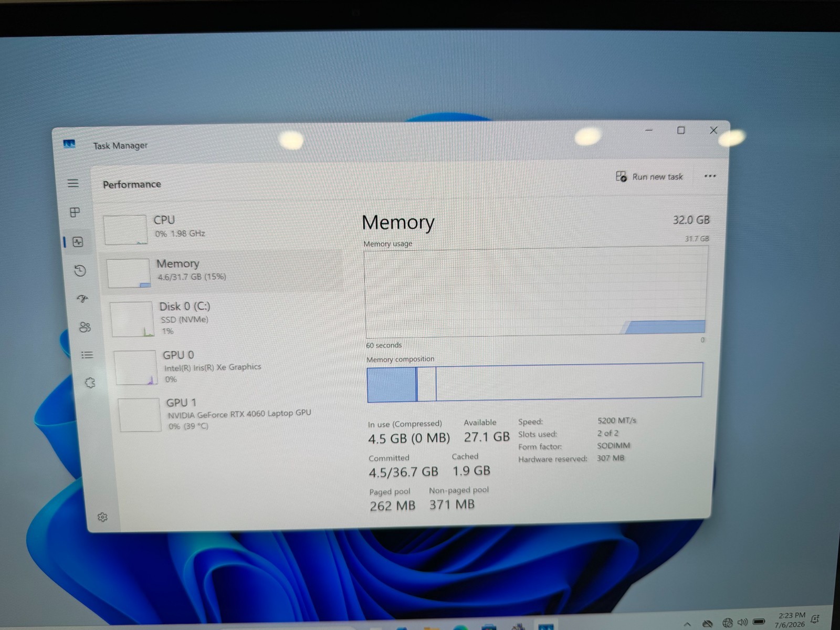Open the Startup apps page icon
This screenshot has width=840, height=630.
82,299
